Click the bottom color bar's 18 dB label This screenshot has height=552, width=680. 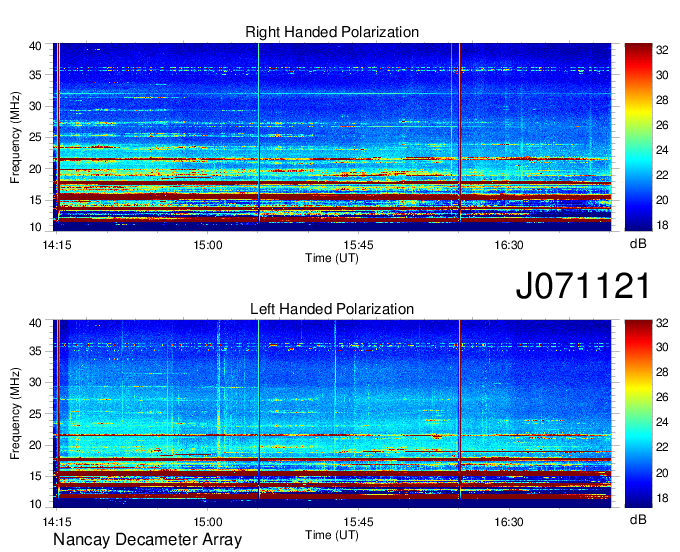click(662, 498)
